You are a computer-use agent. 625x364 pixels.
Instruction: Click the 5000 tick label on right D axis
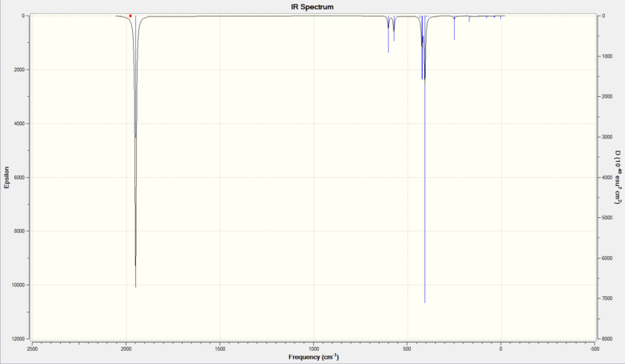pyautogui.click(x=608, y=218)
